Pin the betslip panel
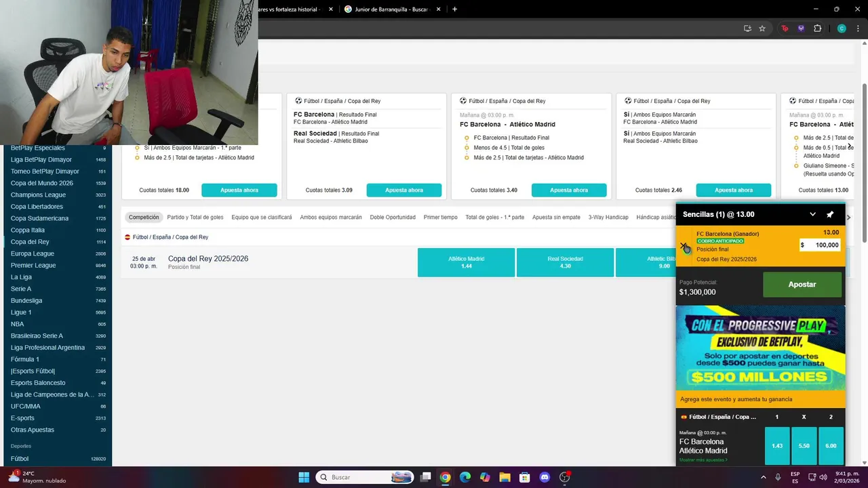This screenshot has width=868, height=488. (x=830, y=214)
